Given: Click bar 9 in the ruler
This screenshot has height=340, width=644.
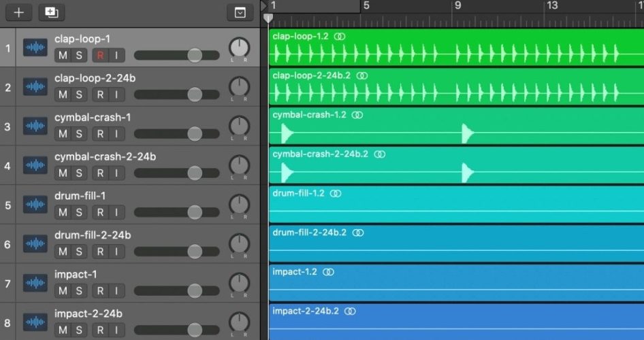Looking at the screenshot, I should pyautogui.click(x=458, y=5).
